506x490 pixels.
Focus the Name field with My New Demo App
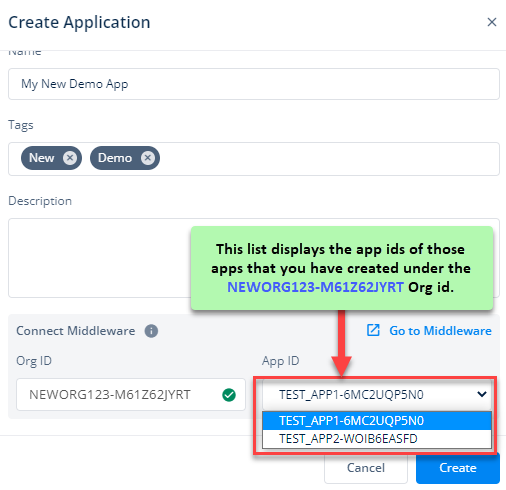254,84
